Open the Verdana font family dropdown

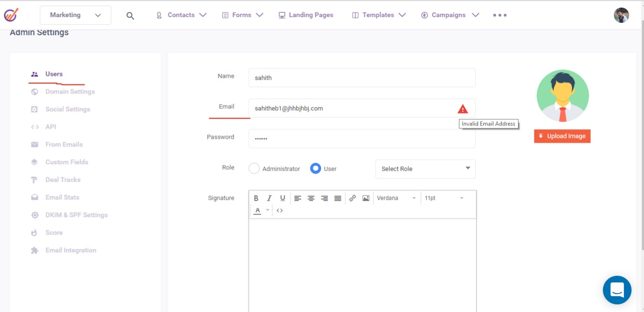[x=396, y=198]
